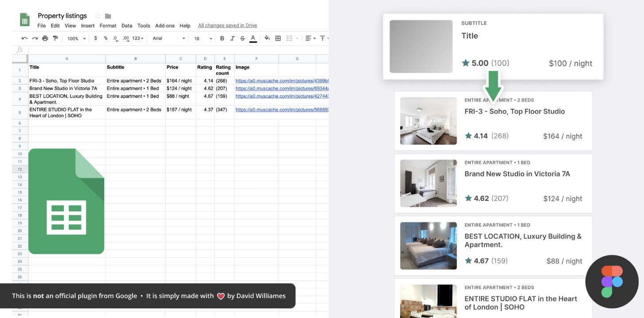Click the borders icon

tap(278, 38)
